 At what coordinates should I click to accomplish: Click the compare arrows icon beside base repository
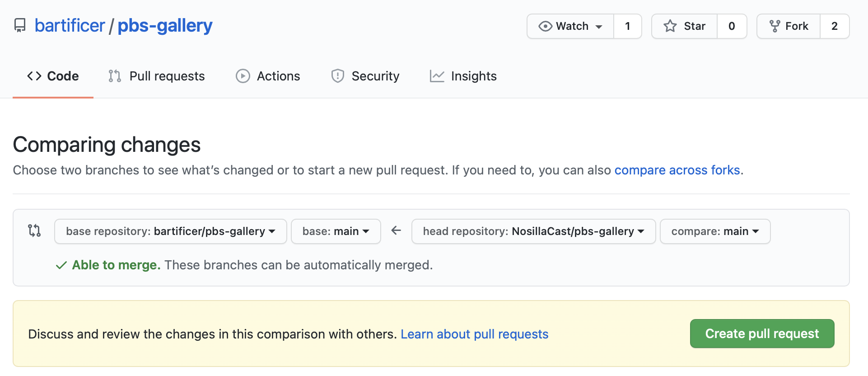[x=34, y=230]
